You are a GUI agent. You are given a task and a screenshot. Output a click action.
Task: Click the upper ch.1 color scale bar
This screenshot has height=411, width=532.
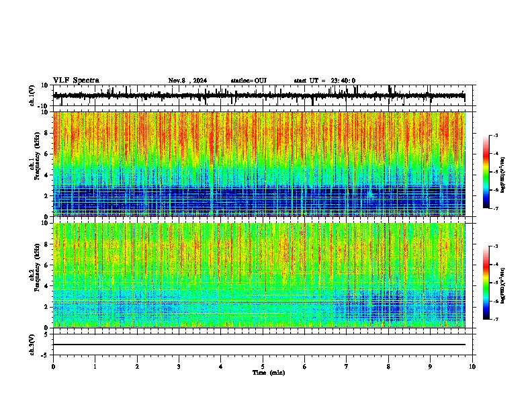click(x=486, y=172)
